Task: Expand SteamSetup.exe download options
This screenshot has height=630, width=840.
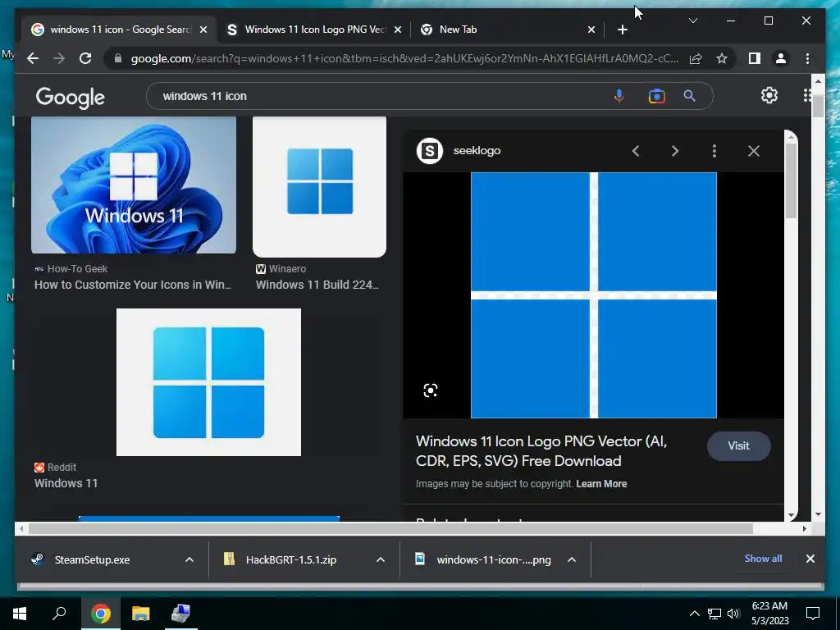Action: point(189,559)
